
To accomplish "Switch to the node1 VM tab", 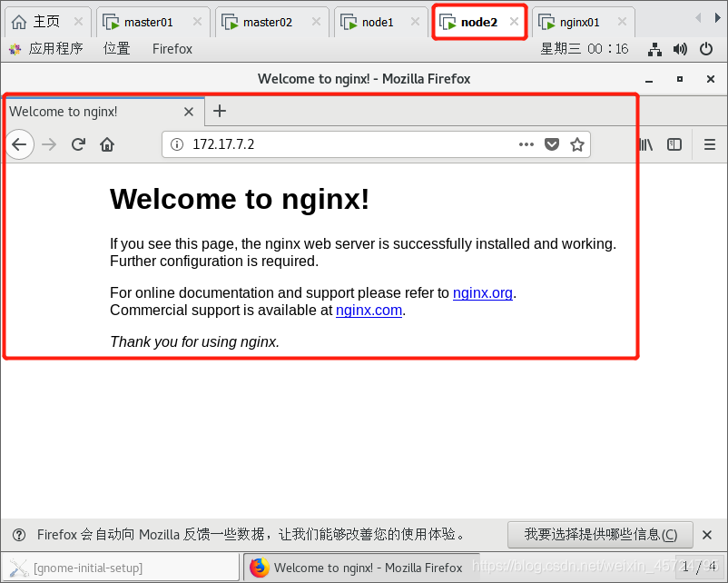I will [x=380, y=22].
